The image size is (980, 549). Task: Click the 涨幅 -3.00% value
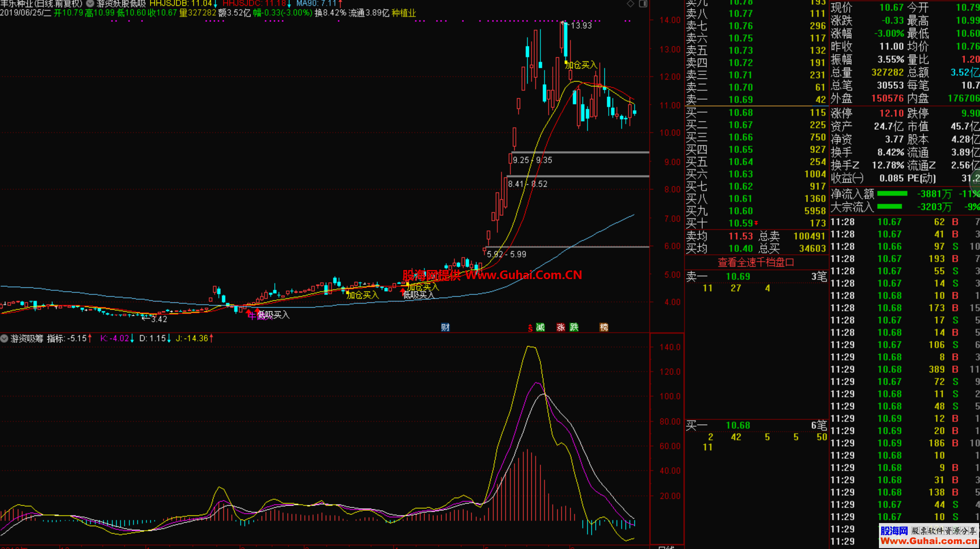click(889, 34)
